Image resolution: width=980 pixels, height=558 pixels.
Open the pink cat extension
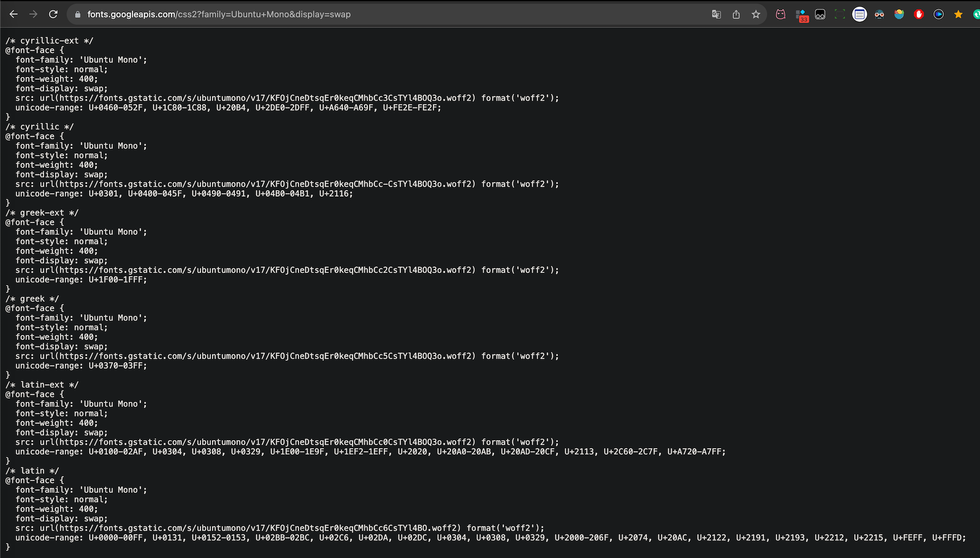pyautogui.click(x=780, y=14)
